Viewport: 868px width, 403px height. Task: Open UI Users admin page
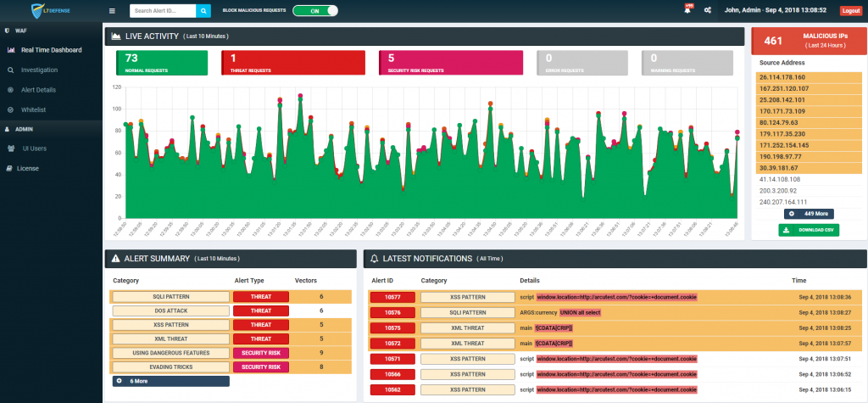coord(34,148)
